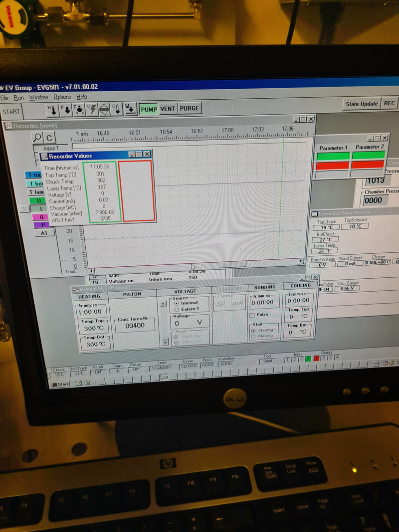Click the Piston down toolbar icon
The height and width of the screenshot is (532, 399).
[x=65, y=110]
